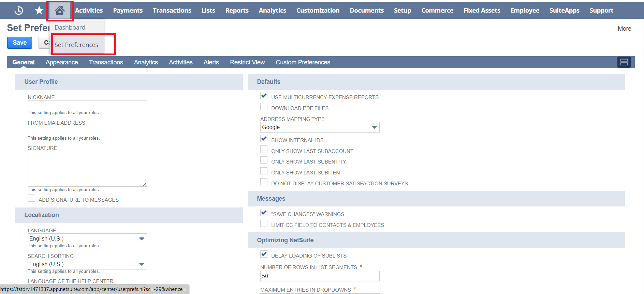Image resolution: width=644 pixels, height=294 pixels.
Task: Click into the Nickname field
Action: click(87, 106)
